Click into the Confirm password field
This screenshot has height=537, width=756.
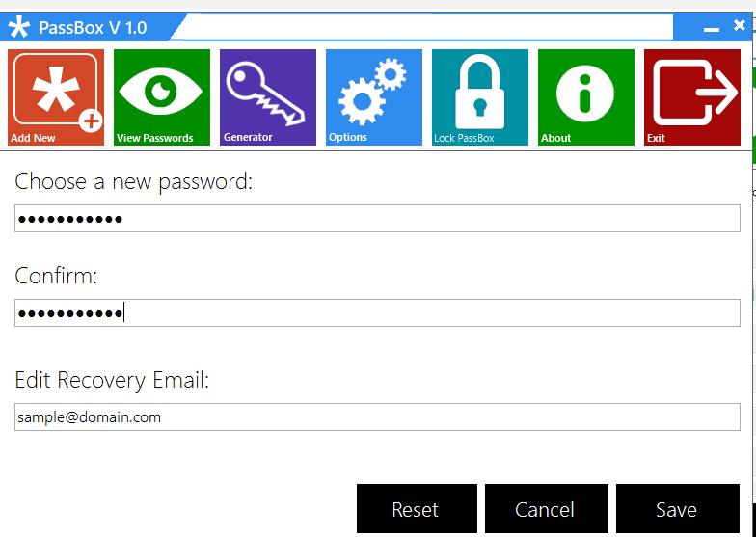click(377, 312)
